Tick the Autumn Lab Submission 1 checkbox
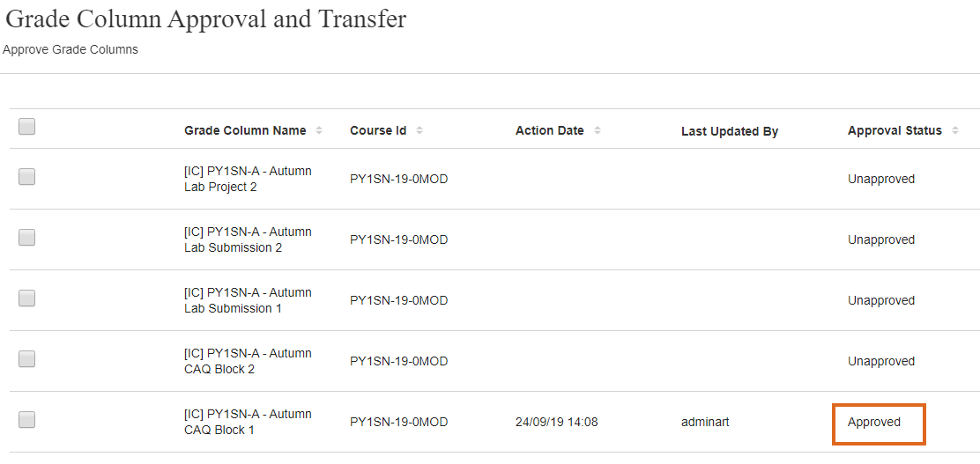 (x=27, y=298)
